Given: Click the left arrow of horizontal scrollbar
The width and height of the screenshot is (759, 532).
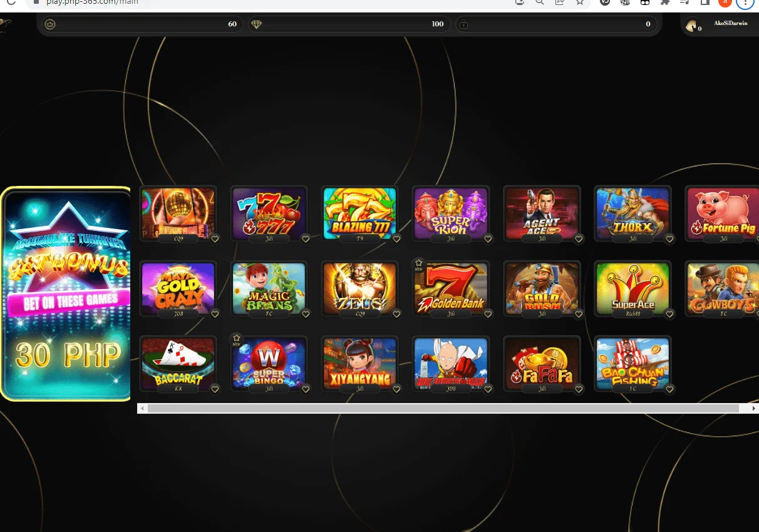Looking at the screenshot, I should click(x=142, y=408).
